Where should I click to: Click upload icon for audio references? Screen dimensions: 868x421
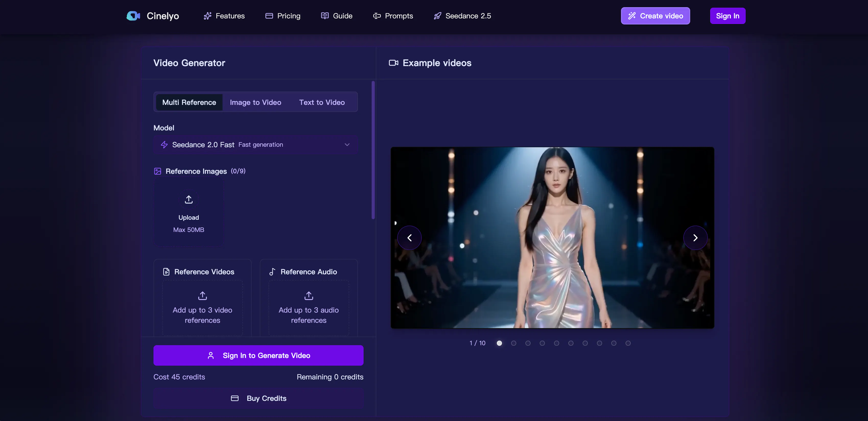point(309,296)
